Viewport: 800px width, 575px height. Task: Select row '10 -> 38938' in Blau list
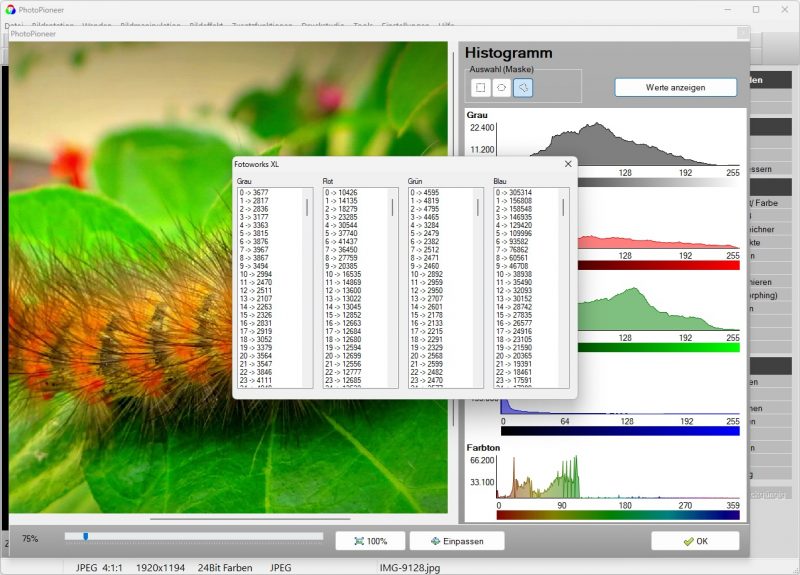tap(514, 274)
